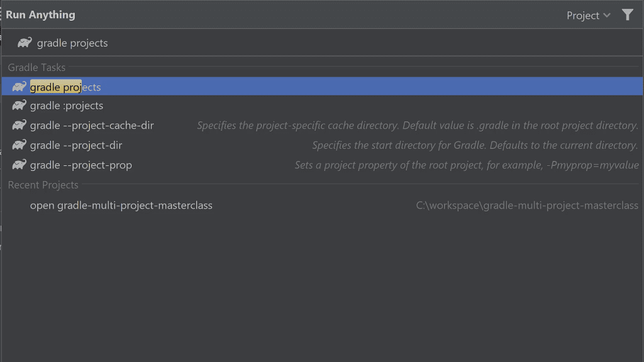Click the filter funnel icon top right
This screenshot has width=644, height=362.
coord(628,14)
